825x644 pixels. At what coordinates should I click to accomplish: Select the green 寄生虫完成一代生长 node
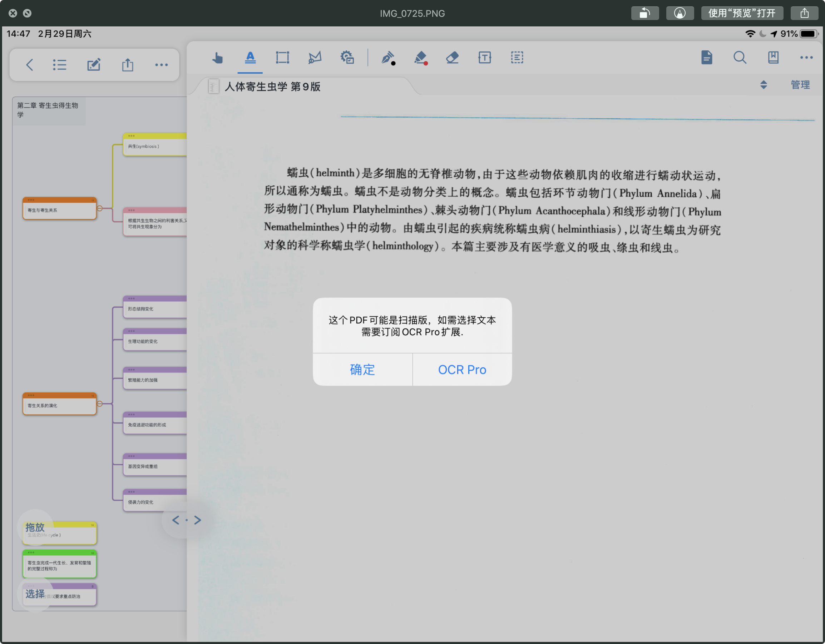59,564
